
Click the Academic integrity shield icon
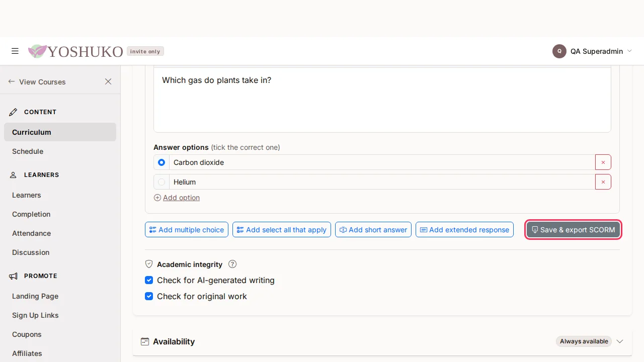(149, 264)
